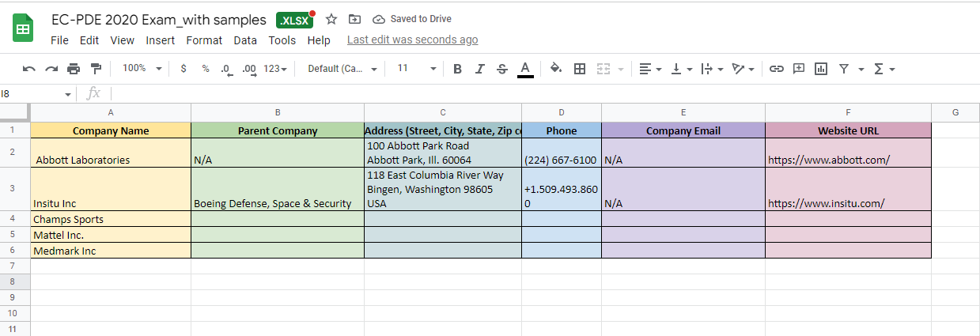
Task: Select the 'Medmark Inc' cell
Action: tap(111, 251)
